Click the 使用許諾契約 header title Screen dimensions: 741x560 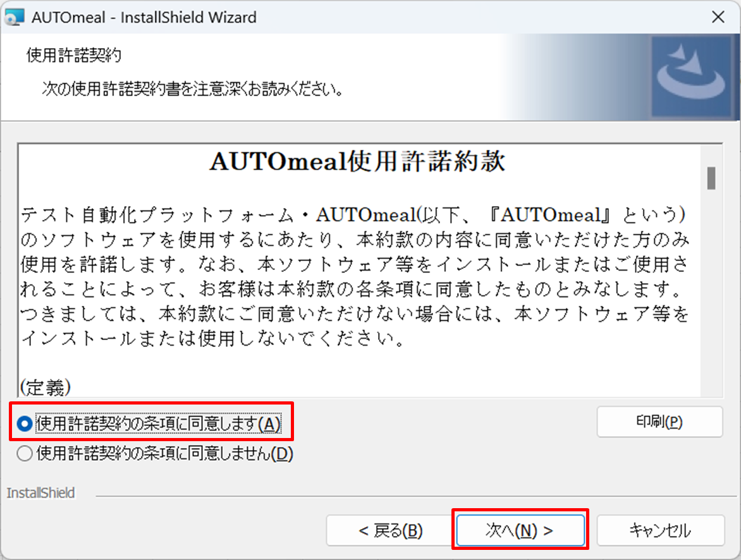coord(74,56)
